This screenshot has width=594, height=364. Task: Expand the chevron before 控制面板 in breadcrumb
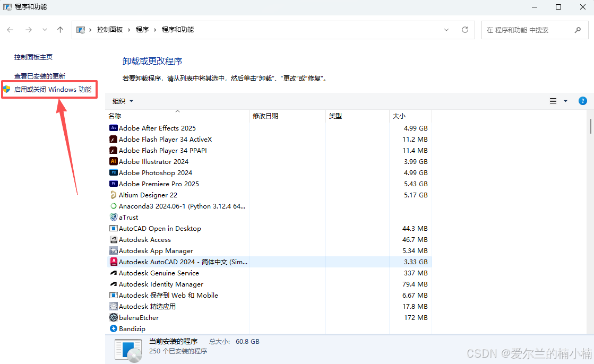tap(90, 30)
